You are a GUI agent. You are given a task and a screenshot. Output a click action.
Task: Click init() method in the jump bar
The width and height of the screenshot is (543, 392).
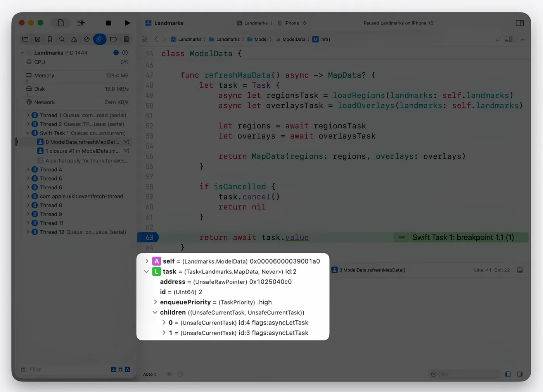coord(322,39)
